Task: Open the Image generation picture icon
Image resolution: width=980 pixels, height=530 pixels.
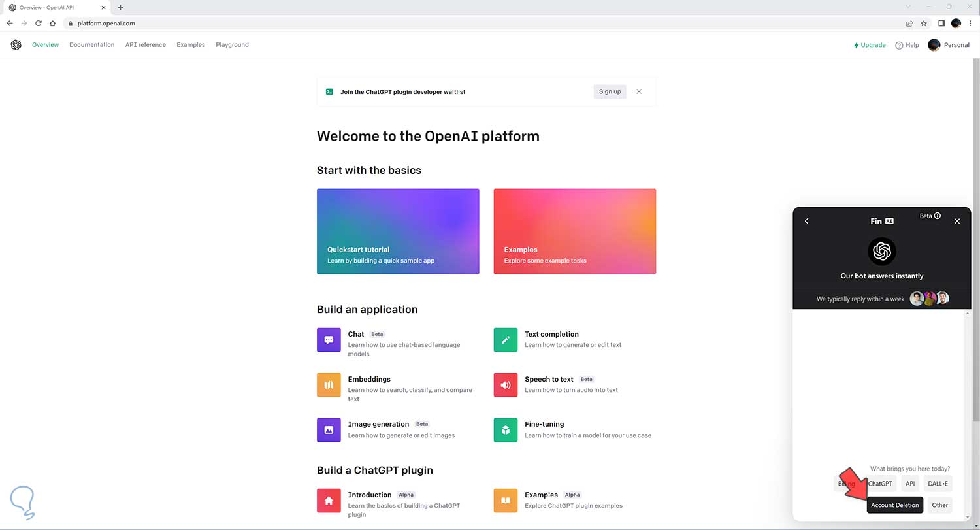Action: click(x=329, y=430)
